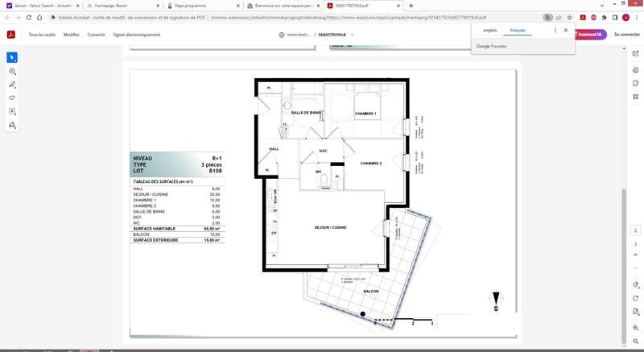
Task: Zoom in using the magnifier plus icon
Action: tap(635, 326)
